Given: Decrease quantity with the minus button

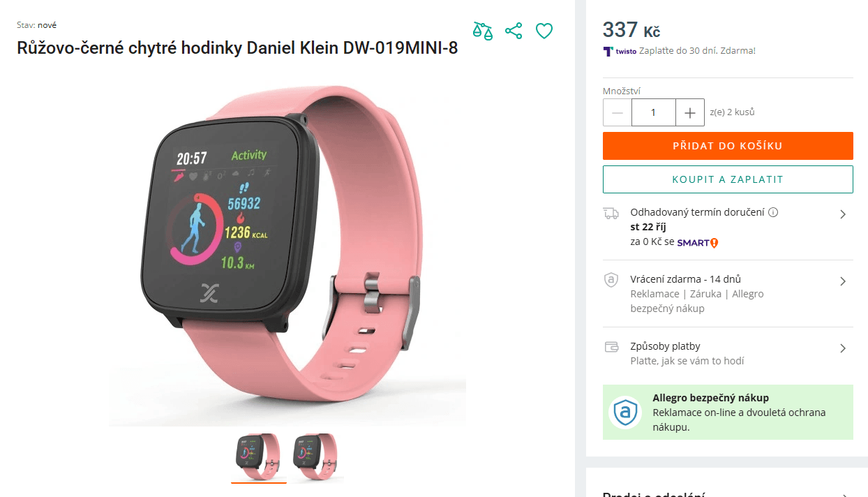Looking at the screenshot, I should click(x=618, y=112).
